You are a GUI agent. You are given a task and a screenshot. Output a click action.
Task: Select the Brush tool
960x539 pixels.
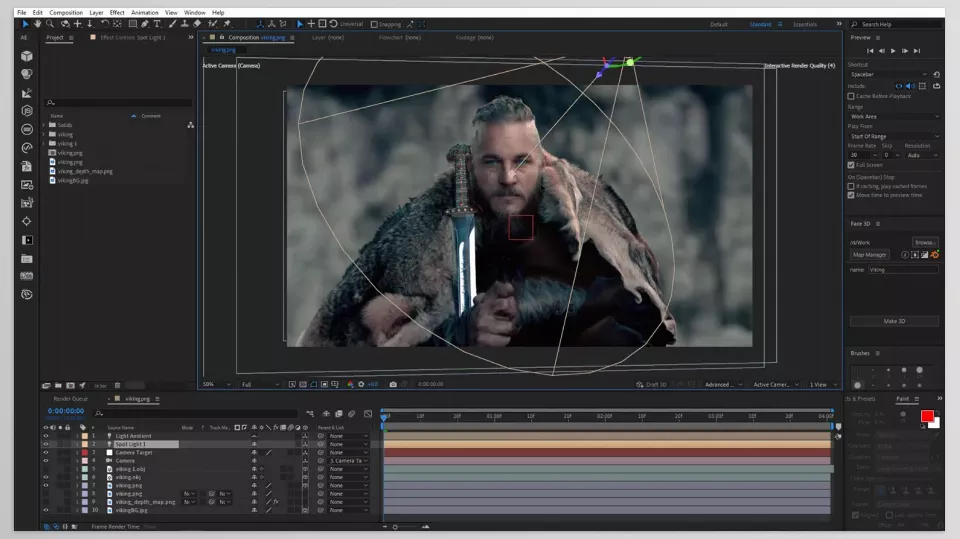coord(173,24)
